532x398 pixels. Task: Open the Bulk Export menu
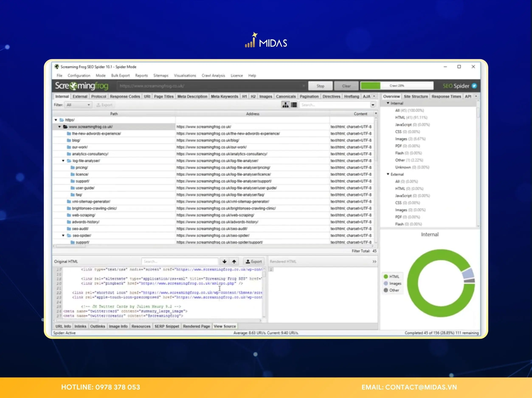click(x=120, y=76)
